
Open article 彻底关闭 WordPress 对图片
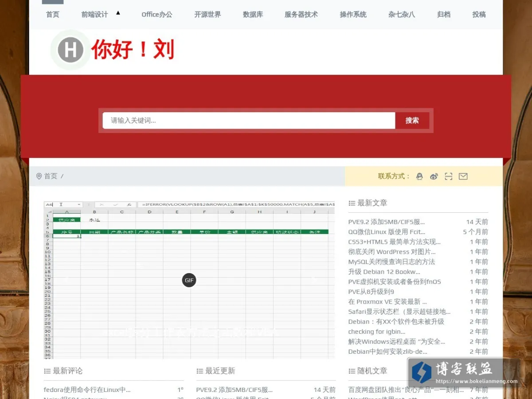point(392,252)
